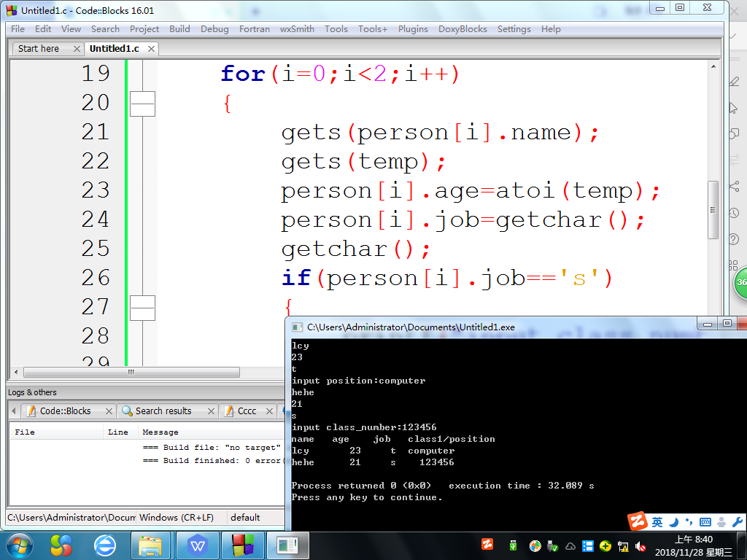Open the Tools menu
The width and height of the screenshot is (747, 560).
coord(336,29)
